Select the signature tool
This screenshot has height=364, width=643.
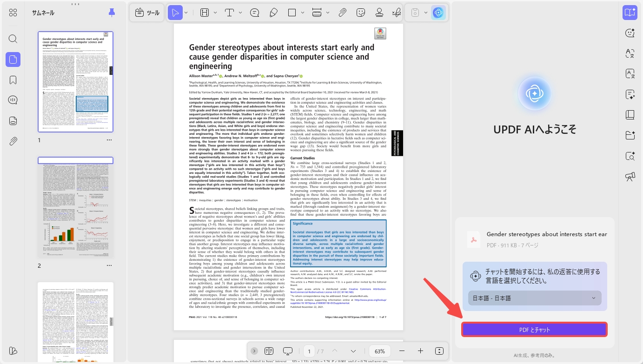point(397,13)
